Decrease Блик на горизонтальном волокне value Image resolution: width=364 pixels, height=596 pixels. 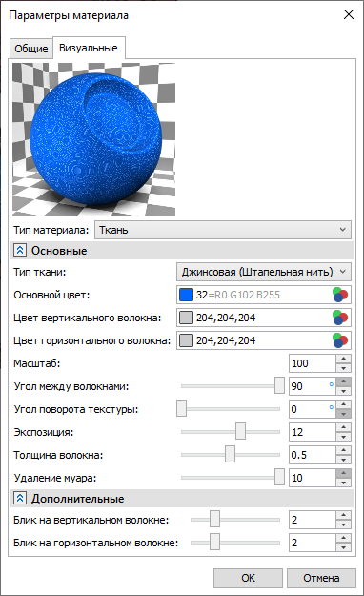click(x=343, y=547)
